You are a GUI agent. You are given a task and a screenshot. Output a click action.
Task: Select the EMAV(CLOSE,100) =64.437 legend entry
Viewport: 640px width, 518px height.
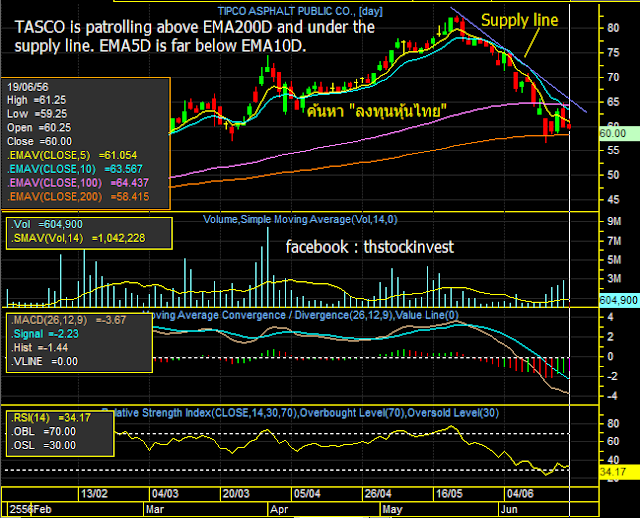78,183
